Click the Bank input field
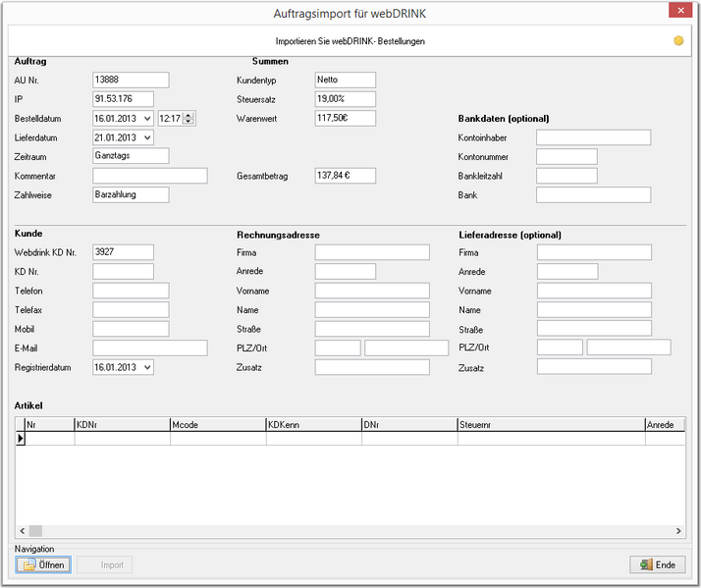Screen dimensions: 701x588 pyautogui.click(x=594, y=195)
